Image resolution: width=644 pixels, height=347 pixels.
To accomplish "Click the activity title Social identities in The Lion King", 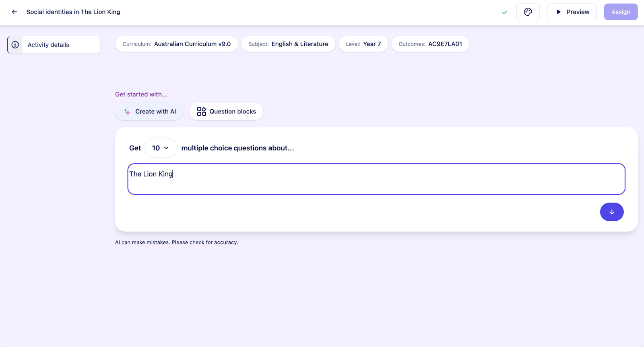I will [x=73, y=12].
